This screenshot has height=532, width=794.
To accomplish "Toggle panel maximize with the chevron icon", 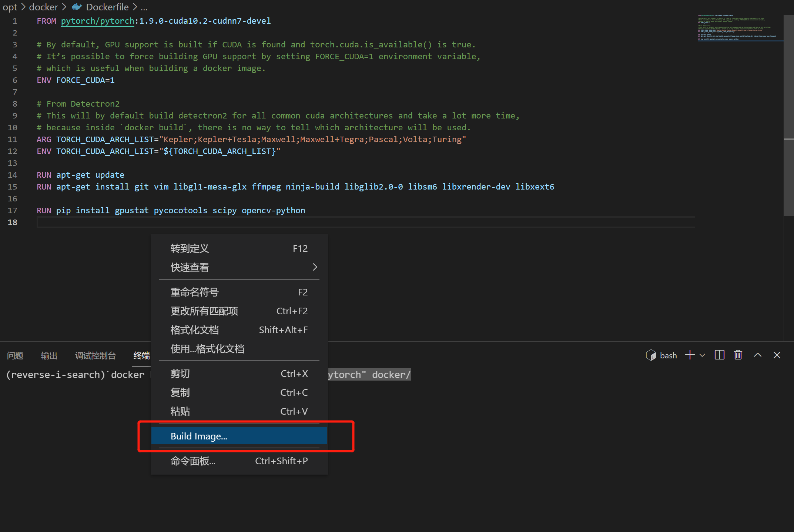I will point(757,355).
